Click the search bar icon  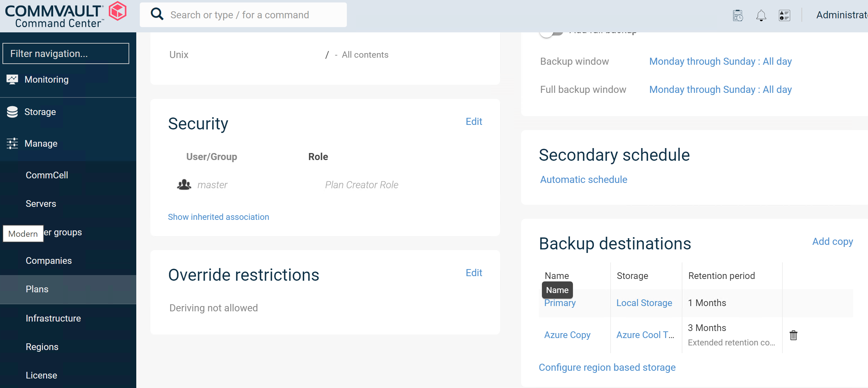pyautogui.click(x=157, y=15)
